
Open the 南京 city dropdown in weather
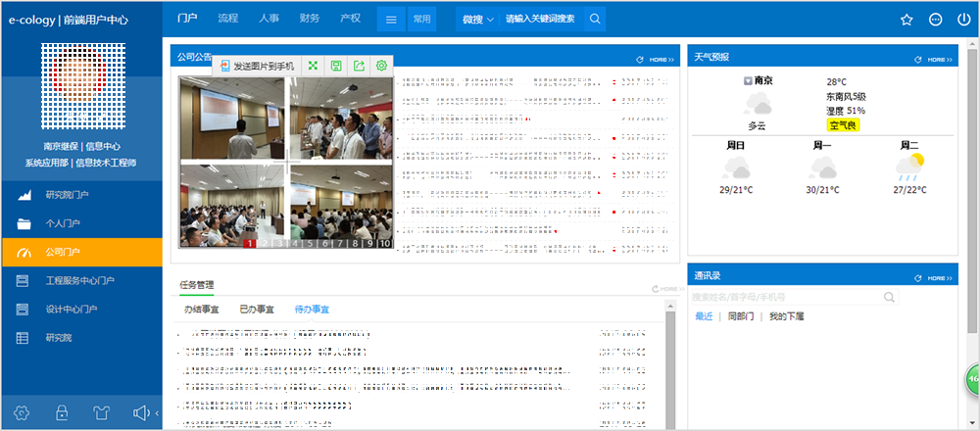(x=748, y=80)
